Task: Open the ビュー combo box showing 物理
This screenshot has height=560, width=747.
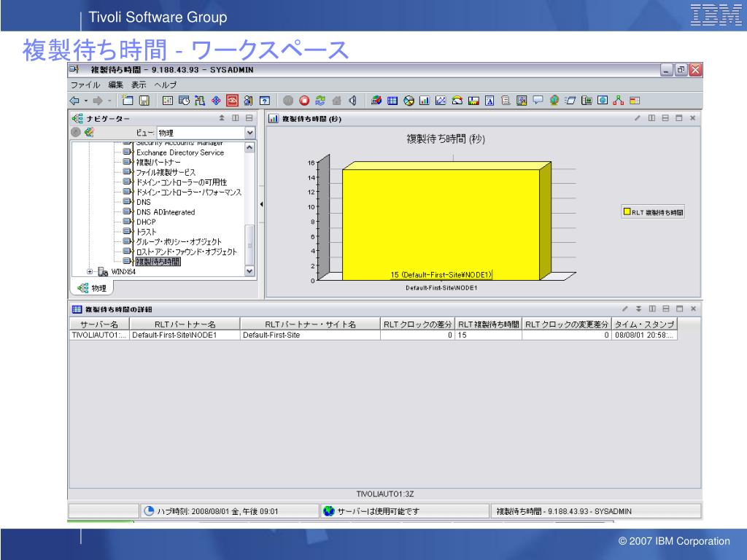Action: pos(206,133)
